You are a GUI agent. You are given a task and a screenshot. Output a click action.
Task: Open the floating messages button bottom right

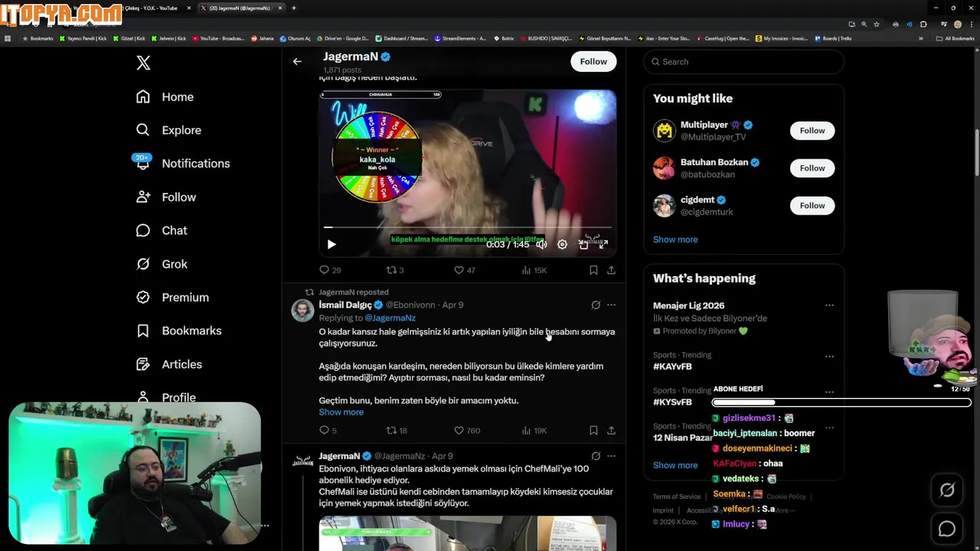(x=947, y=529)
